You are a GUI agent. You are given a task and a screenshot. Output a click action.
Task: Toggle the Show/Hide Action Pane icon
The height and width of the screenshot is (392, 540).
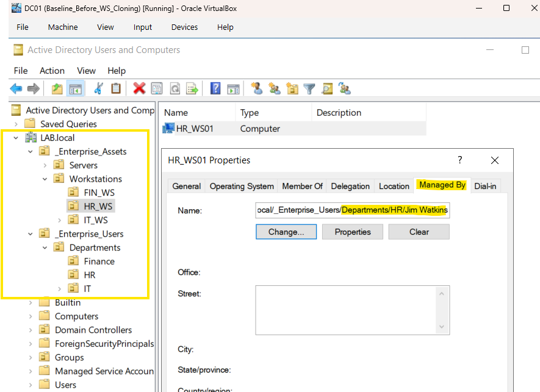(233, 89)
